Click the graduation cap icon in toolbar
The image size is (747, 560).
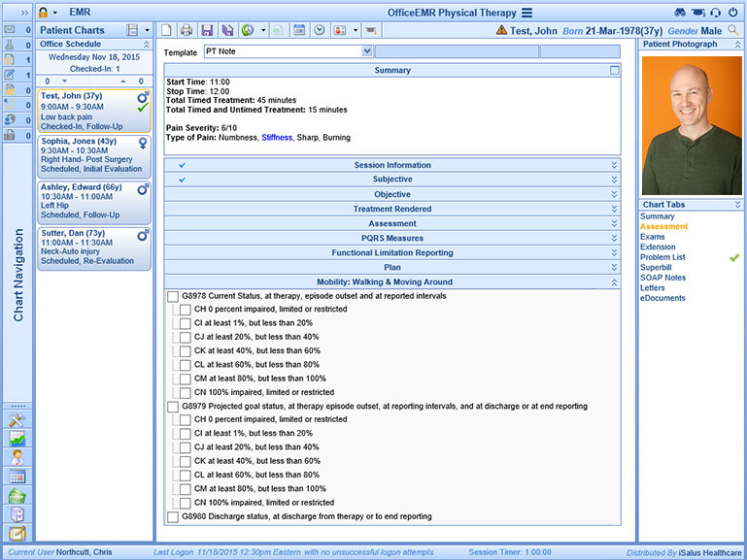(x=371, y=30)
